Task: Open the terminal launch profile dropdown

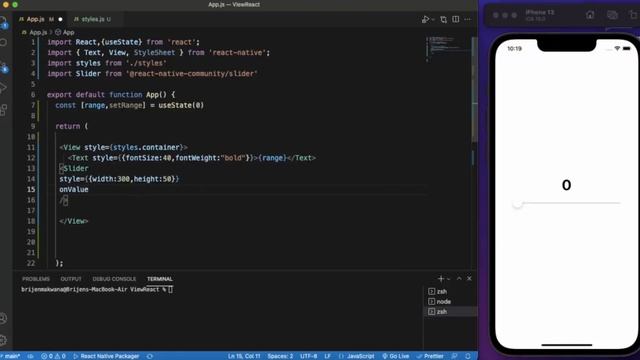Action: (449, 279)
